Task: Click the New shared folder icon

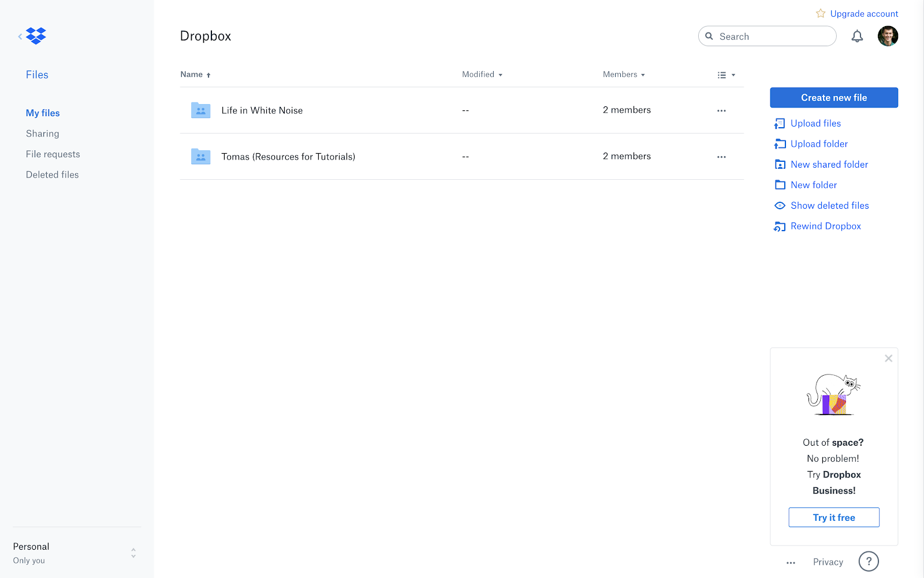Action: (x=780, y=164)
